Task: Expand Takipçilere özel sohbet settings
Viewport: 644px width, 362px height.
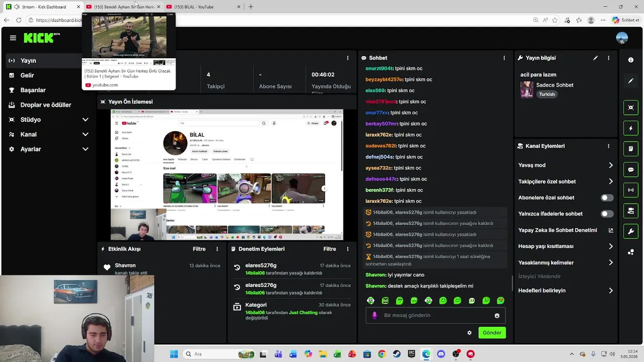Action: (566, 182)
